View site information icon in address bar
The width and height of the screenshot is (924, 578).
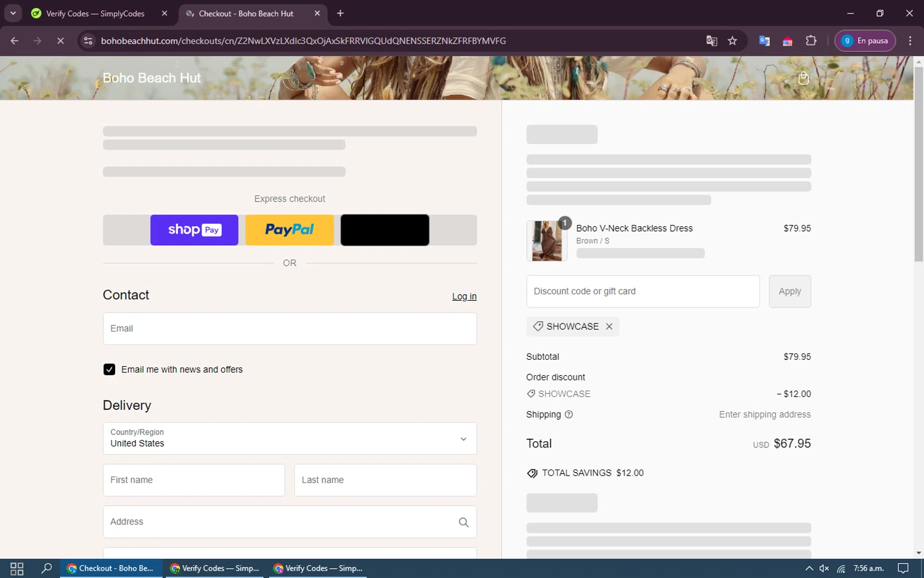(x=88, y=41)
